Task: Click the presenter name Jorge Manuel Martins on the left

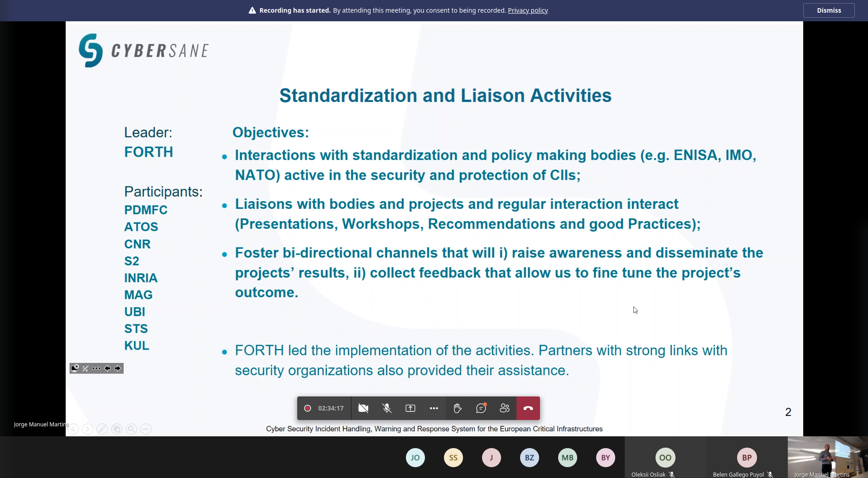Action: [x=41, y=425]
